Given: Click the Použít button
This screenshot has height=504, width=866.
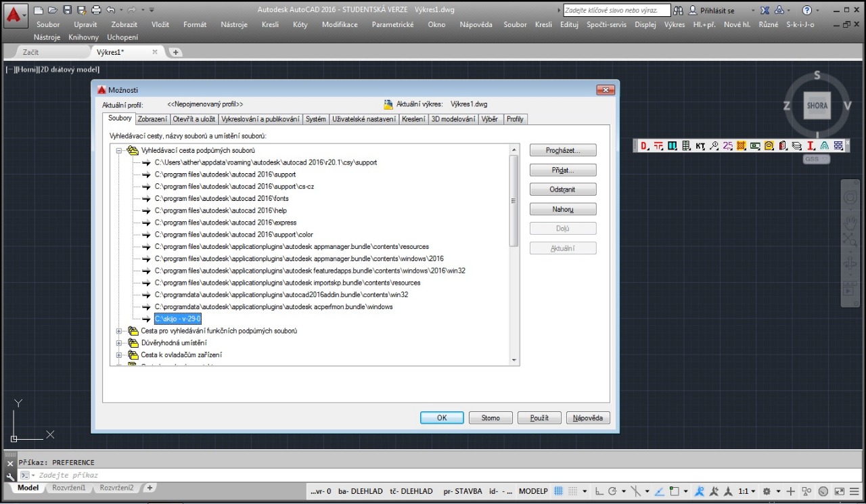Looking at the screenshot, I should pyautogui.click(x=539, y=418).
